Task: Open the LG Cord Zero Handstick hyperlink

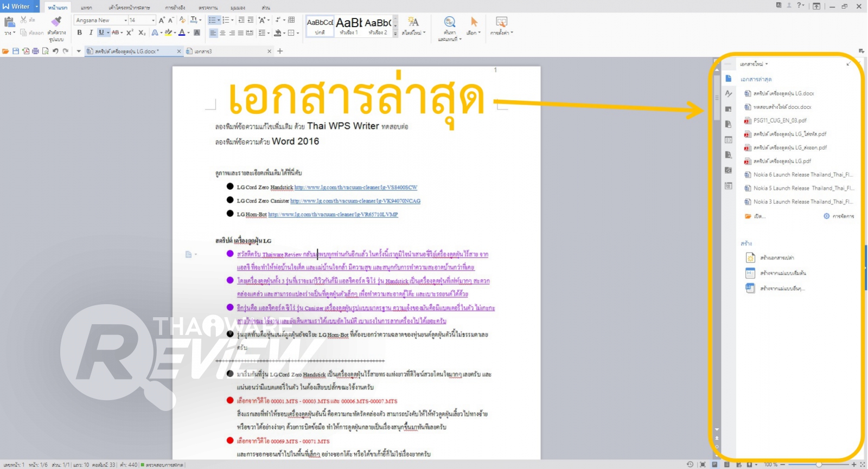Action: point(356,187)
